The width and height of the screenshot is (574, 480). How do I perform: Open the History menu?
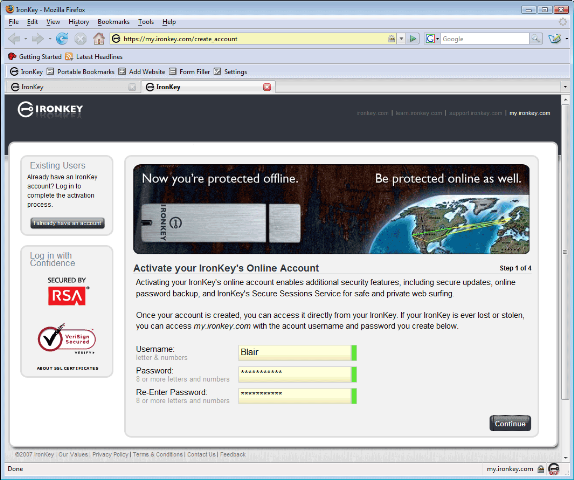point(79,22)
